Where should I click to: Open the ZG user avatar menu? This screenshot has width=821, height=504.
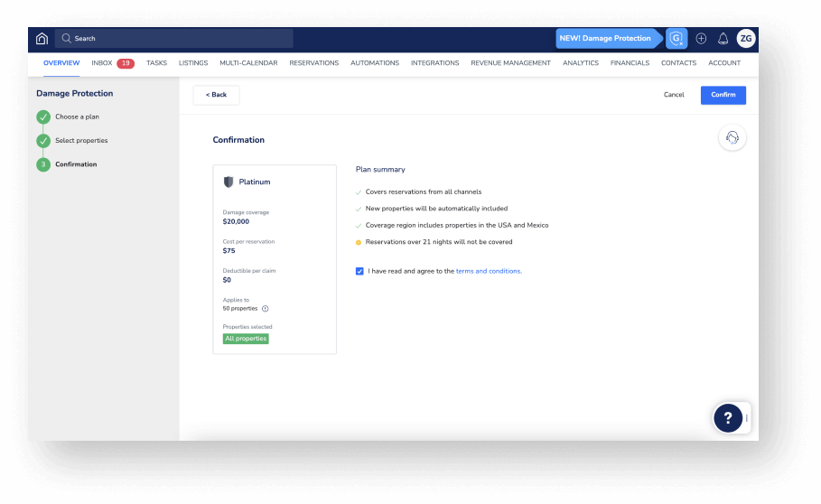tap(746, 38)
